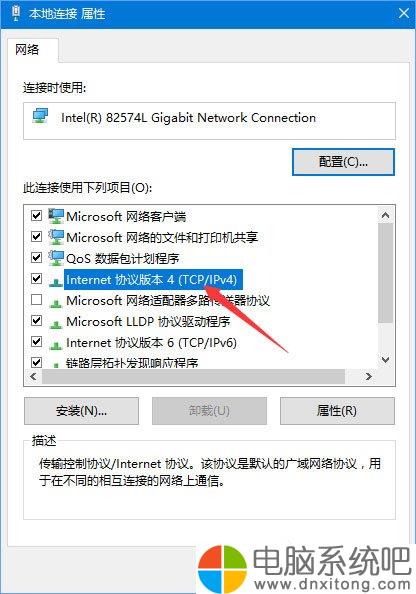Screen dimensions: 416x594
Task: Open adapter settings with 配置(C)... button
Action: [x=343, y=162]
